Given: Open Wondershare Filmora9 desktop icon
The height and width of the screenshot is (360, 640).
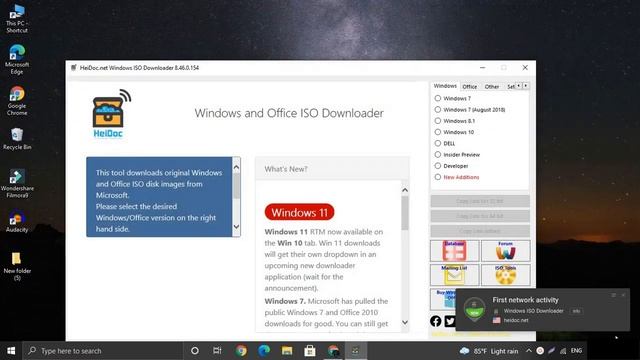Looking at the screenshot, I should tap(17, 184).
